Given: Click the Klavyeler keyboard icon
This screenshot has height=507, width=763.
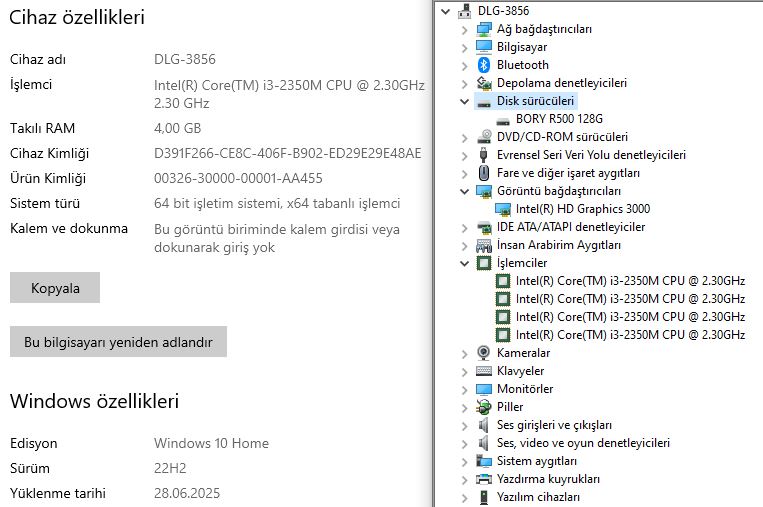Looking at the screenshot, I should tap(484, 371).
